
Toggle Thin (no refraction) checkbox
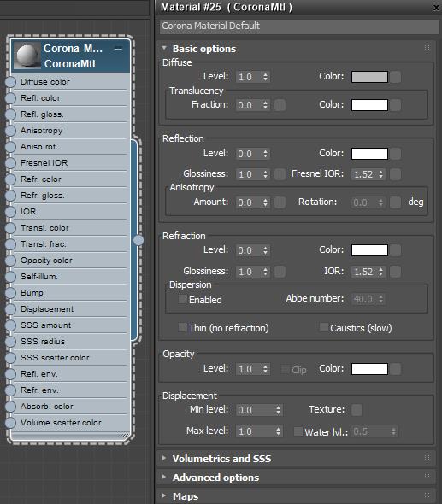click(183, 327)
